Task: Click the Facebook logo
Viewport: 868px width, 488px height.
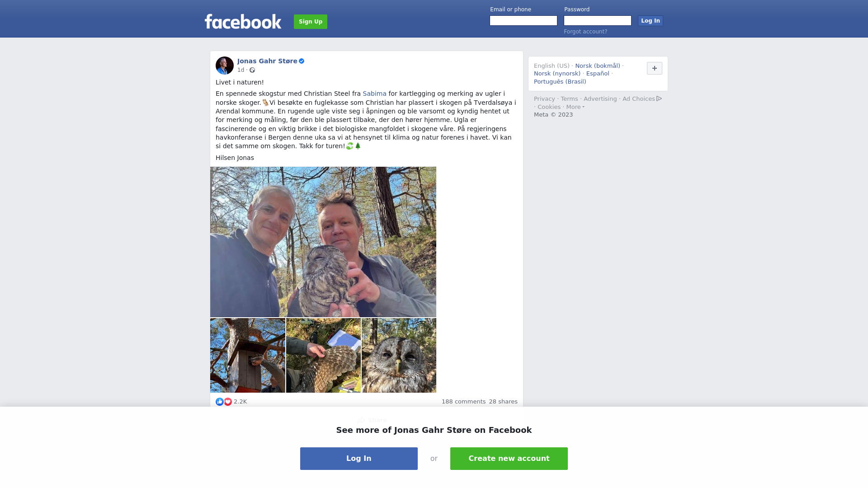Action: tap(243, 21)
